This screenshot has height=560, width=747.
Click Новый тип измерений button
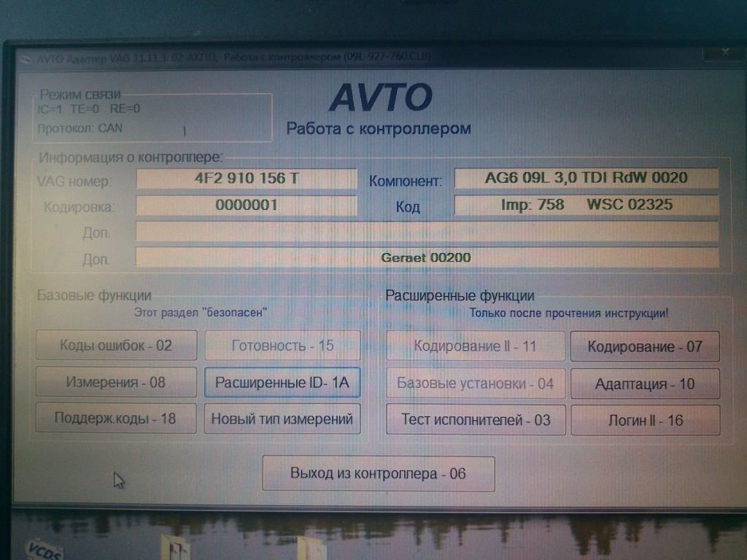(282, 419)
